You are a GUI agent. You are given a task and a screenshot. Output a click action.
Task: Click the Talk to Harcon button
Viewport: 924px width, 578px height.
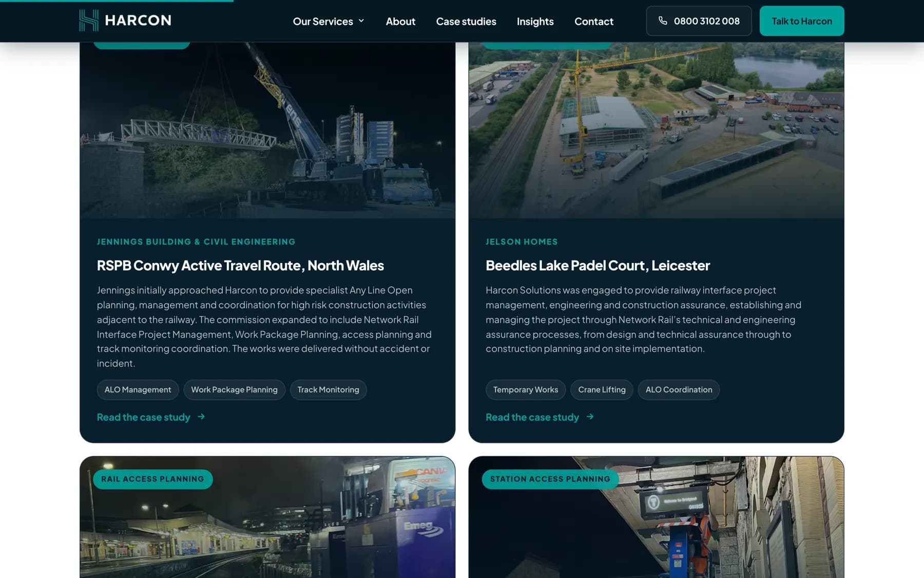(x=802, y=21)
